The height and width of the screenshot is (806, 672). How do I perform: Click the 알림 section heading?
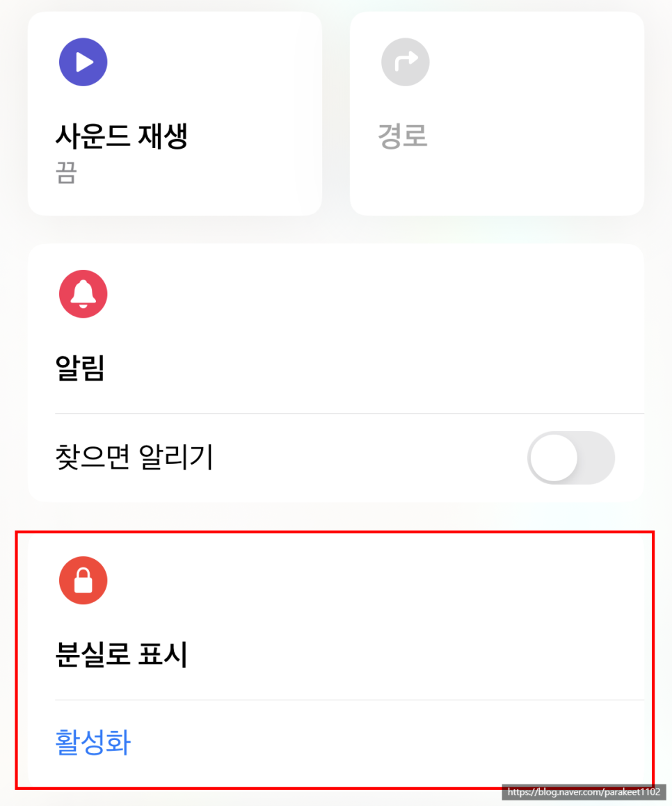tap(80, 367)
